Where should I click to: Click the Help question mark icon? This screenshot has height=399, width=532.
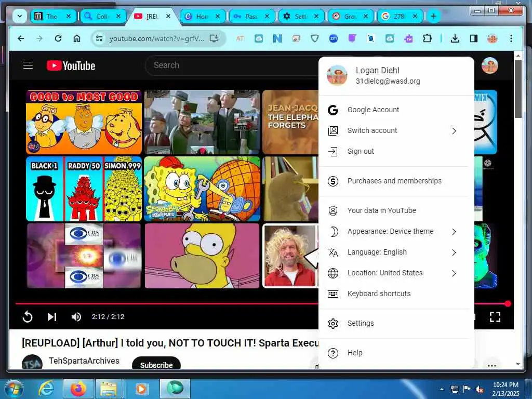click(x=333, y=353)
